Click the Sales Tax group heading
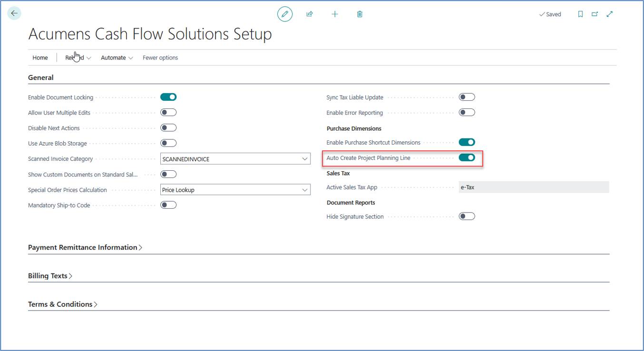Screen dimensions: 644x351 coord(338,173)
